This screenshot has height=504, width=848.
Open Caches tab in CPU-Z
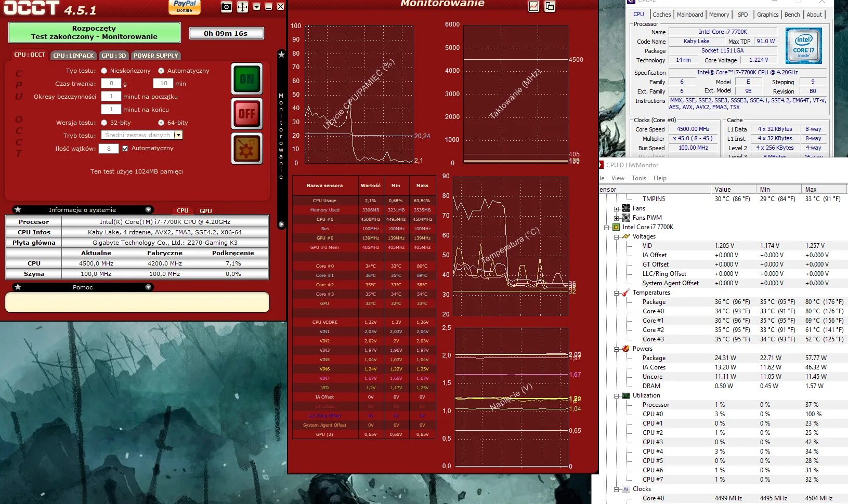coord(661,15)
